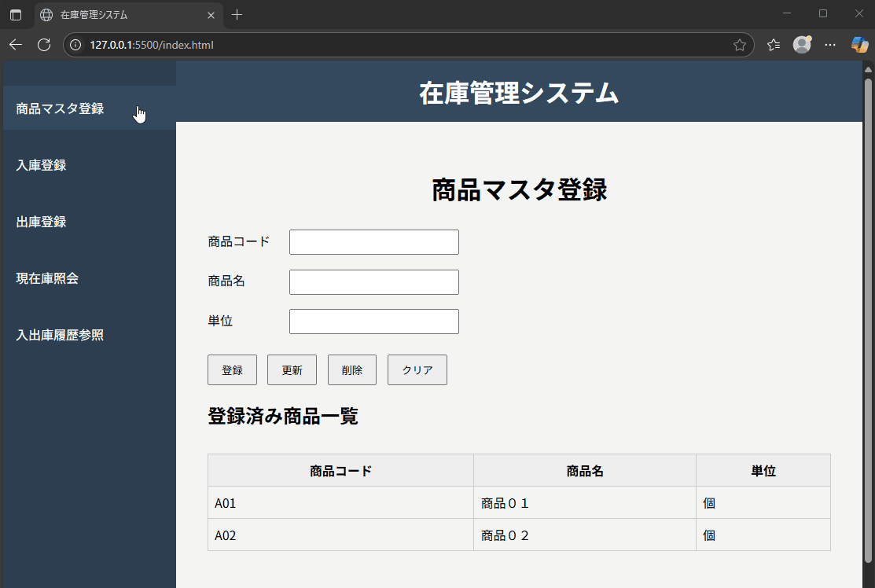The width and height of the screenshot is (875, 588).
Task: Focus the 商品コード input field
Action: pyautogui.click(x=374, y=242)
